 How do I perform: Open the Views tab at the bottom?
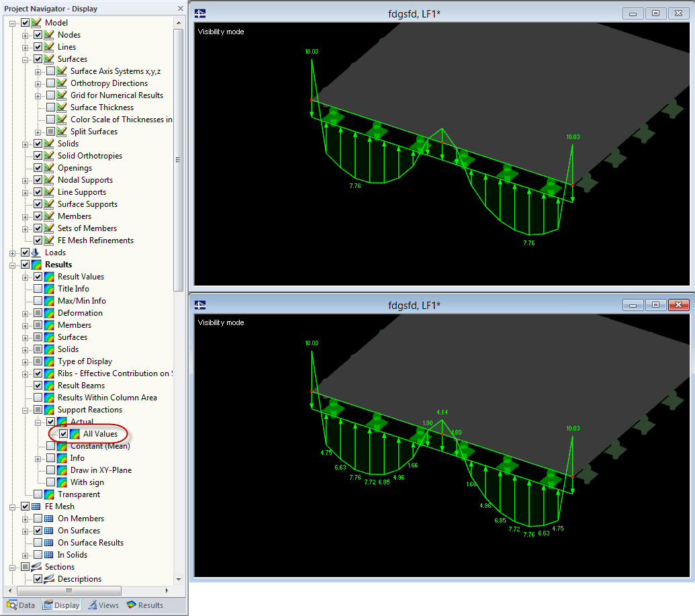click(x=103, y=605)
